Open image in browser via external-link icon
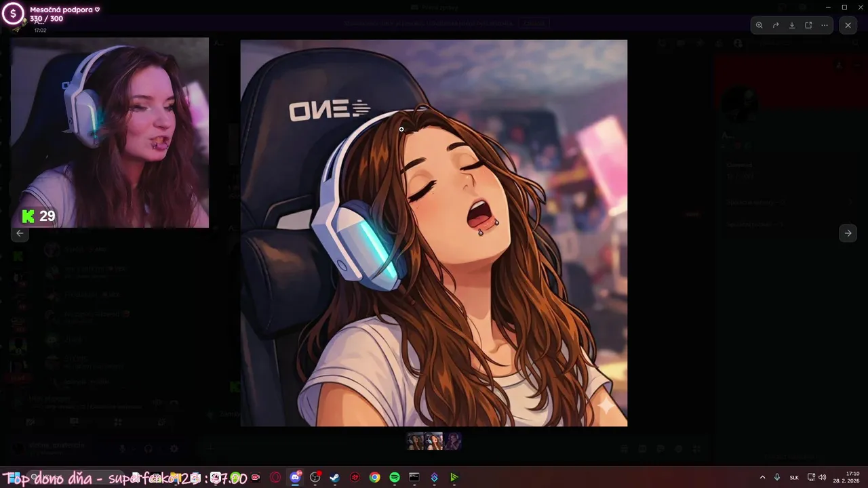868x488 pixels. coord(808,25)
